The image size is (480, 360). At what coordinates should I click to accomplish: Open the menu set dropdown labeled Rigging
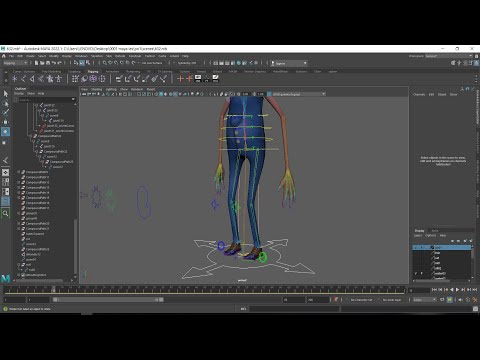tap(15, 63)
